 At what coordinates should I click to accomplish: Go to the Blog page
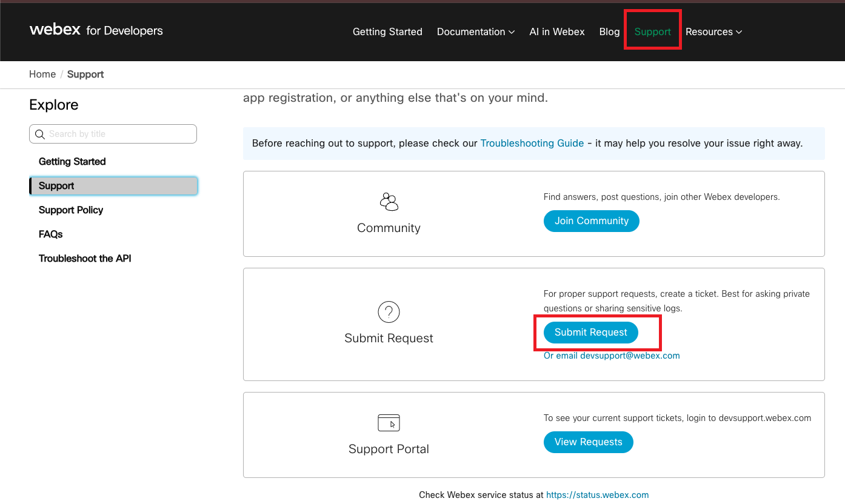tap(609, 31)
